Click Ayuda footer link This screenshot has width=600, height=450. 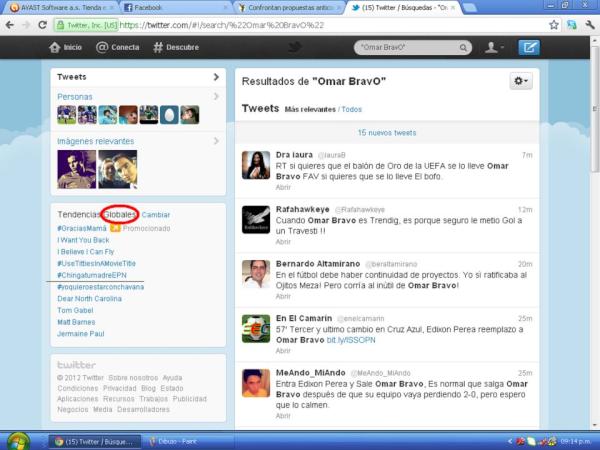point(172,378)
